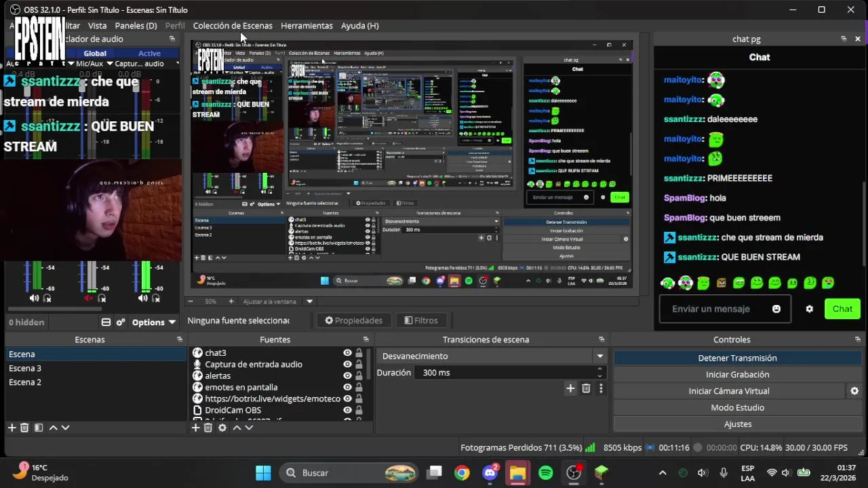Open virtual camera settings gear

[854, 391]
